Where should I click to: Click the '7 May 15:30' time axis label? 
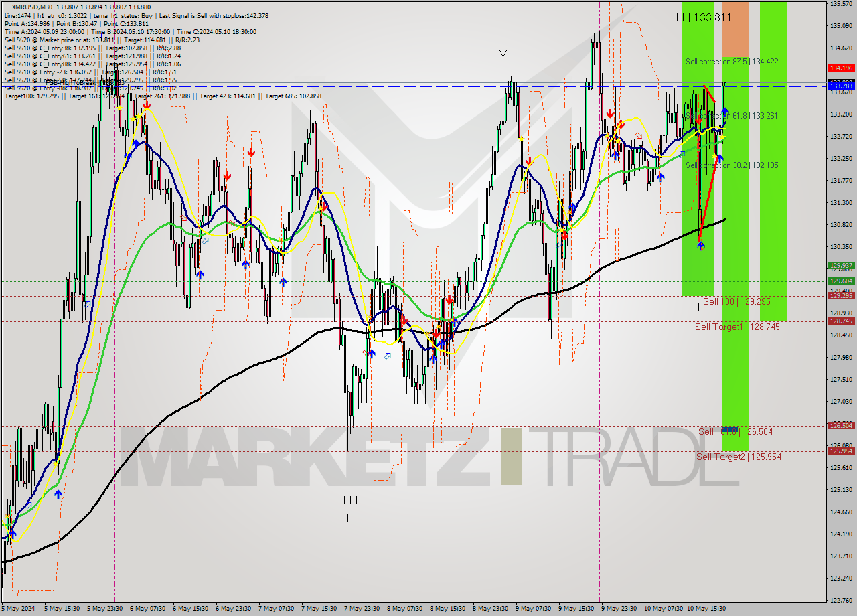click(x=319, y=609)
